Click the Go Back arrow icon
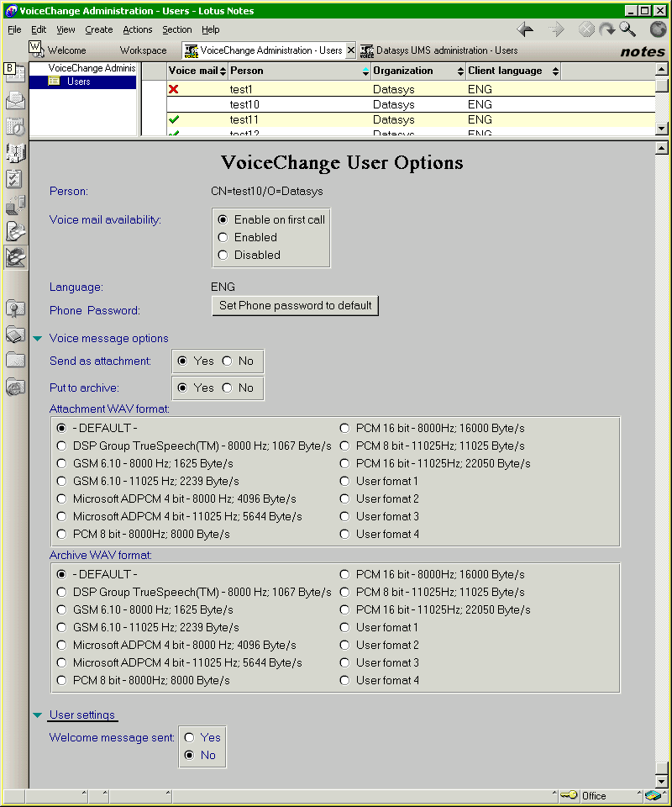Viewport: 672px width, 807px height. [525, 29]
